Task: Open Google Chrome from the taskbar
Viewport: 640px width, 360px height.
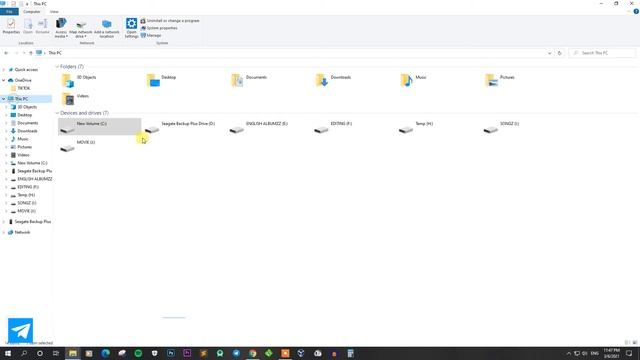Action: [x=252, y=353]
